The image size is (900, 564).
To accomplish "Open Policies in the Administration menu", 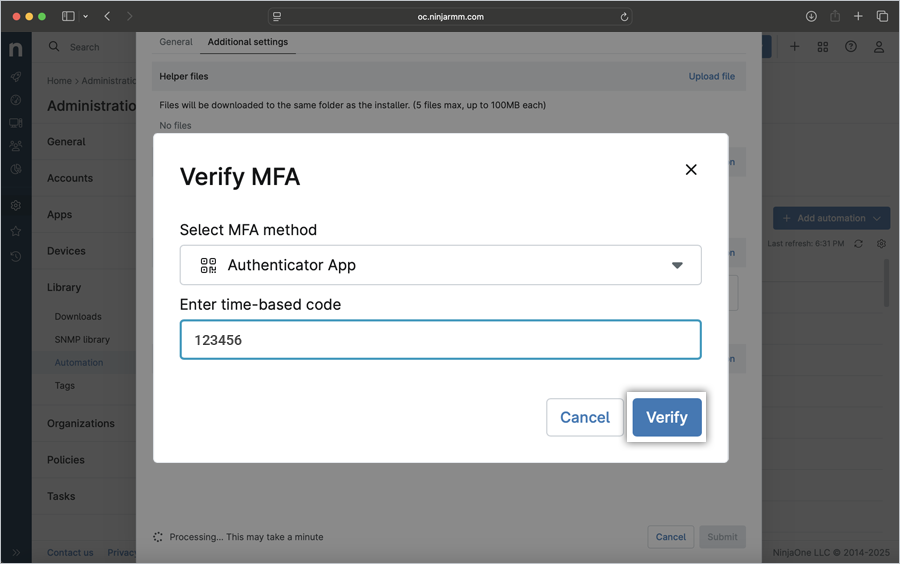I will pos(66,460).
